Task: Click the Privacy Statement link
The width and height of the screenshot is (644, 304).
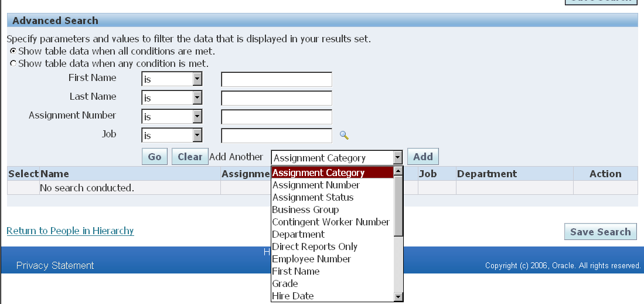Action: coord(55,265)
